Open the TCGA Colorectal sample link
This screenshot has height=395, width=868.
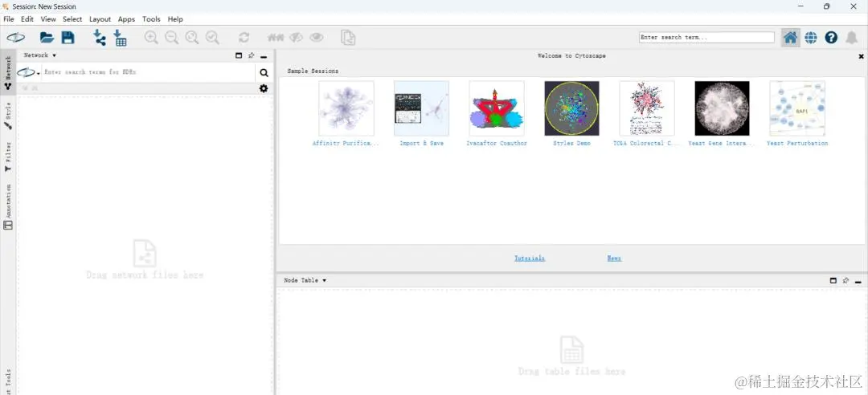(646, 143)
